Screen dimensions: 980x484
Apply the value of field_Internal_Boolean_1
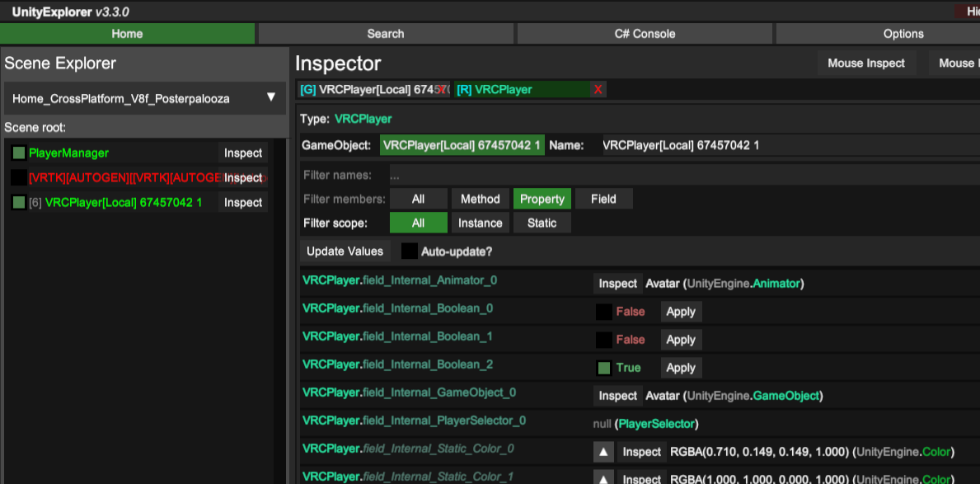(x=681, y=339)
